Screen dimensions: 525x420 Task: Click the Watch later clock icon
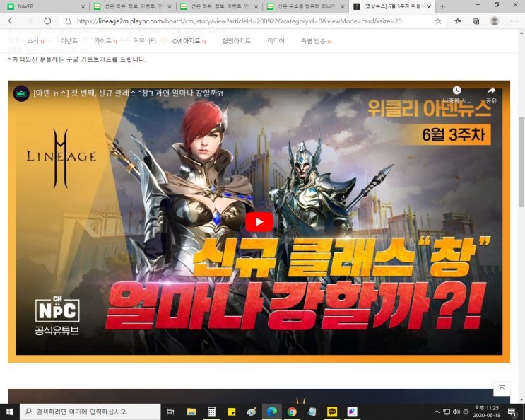pos(456,91)
